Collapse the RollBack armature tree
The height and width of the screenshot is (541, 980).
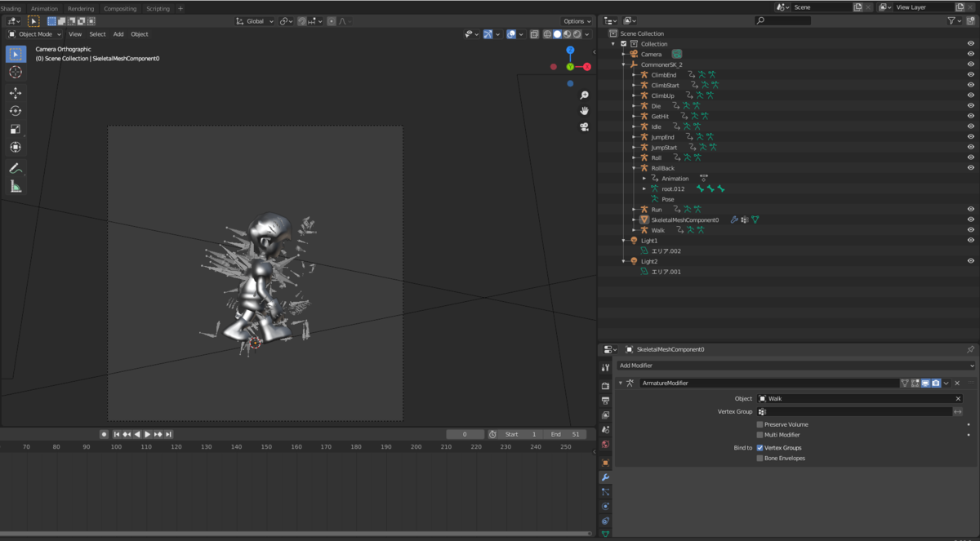(634, 168)
